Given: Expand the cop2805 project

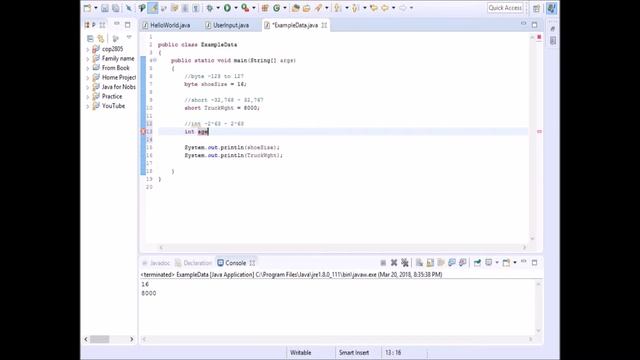Looking at the screenshot, I should 87,49.
